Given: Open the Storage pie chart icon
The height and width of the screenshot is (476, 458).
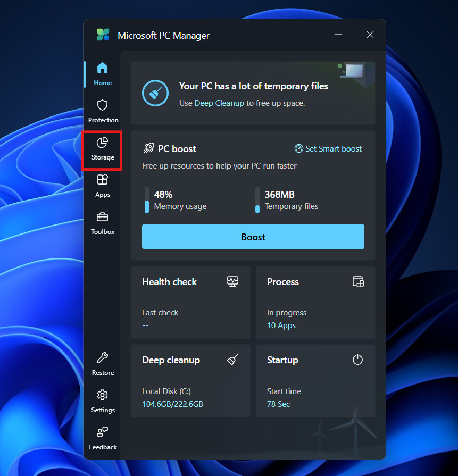Looking at the screenshot, I should (x=103, y=143).
